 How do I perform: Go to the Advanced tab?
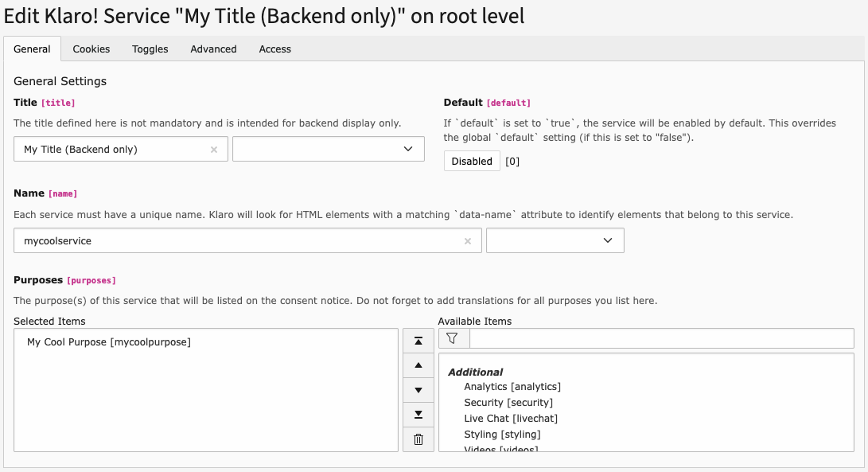click(x=213, y=49)
